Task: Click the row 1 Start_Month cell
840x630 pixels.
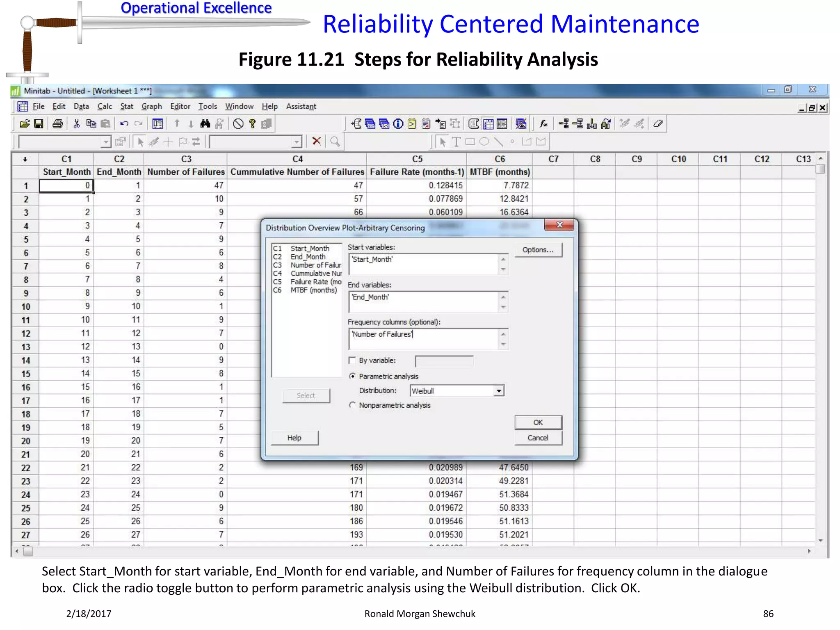Action: [66, 186]
